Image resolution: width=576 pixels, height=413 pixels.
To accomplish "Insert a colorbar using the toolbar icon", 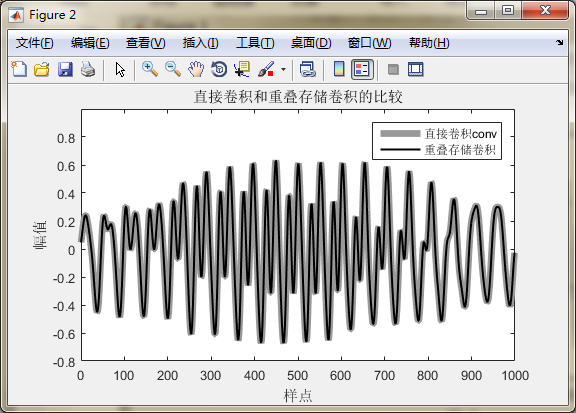I will click(339, 69).
